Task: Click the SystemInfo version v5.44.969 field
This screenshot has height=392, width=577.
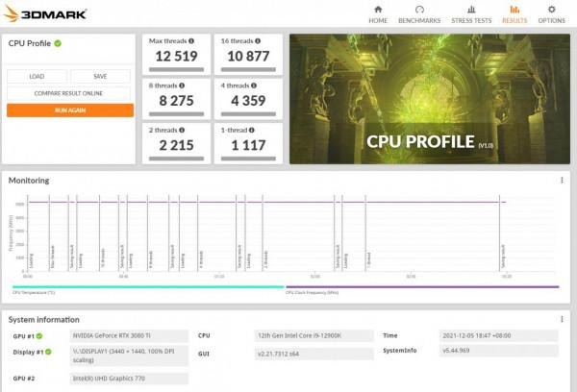Action: pos(498,351)
